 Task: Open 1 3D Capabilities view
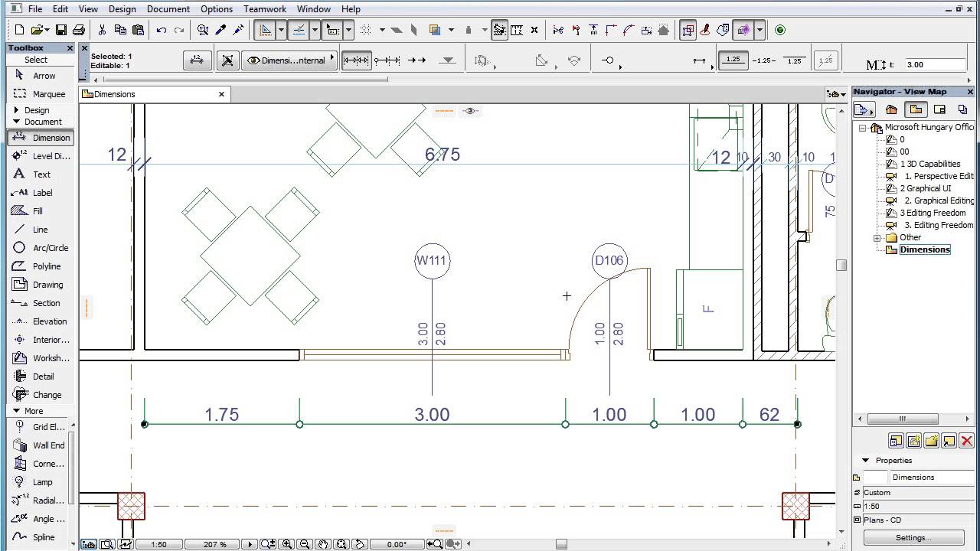tap(929, 164)
